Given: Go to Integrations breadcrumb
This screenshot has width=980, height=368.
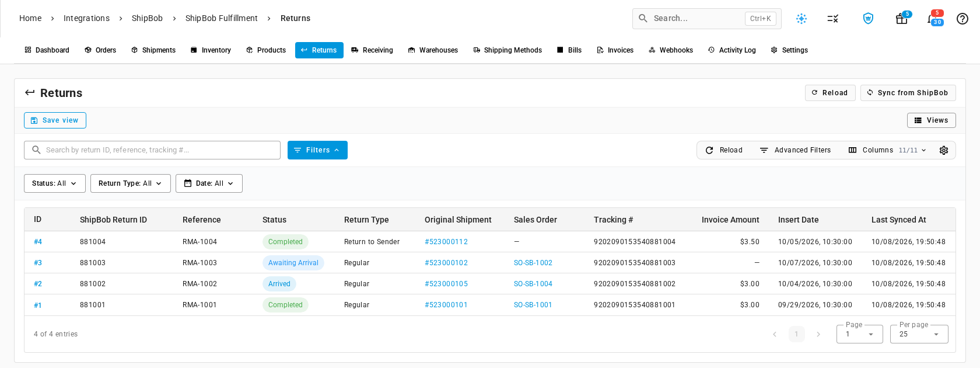Looking at the screenshot, I should tap(86, 18).
